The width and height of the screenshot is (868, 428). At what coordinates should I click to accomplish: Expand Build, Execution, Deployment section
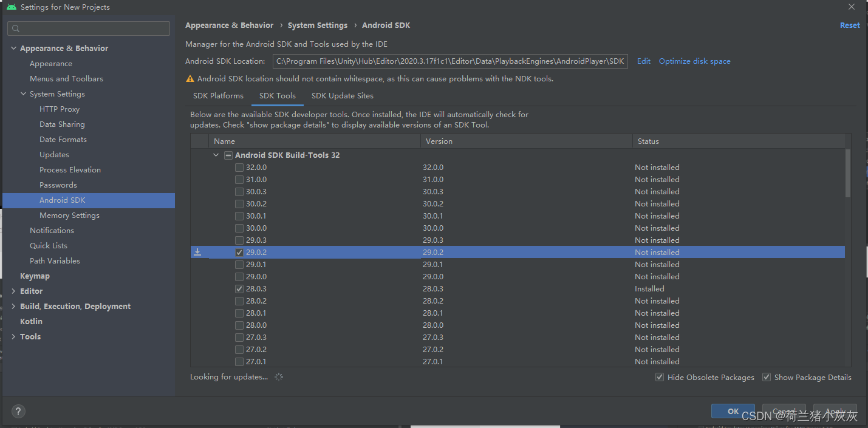tap(13, 307)
